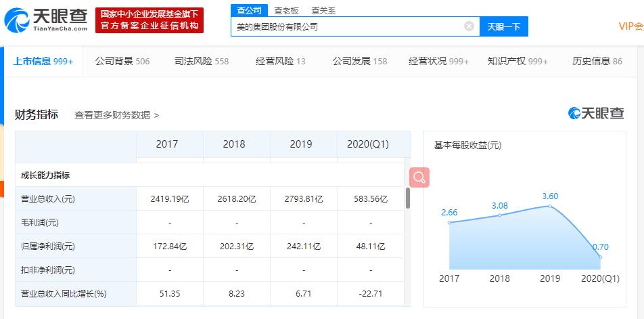Screen dimensions: 644x319
Task: Click the 天眼一下 search button
Action: pos(504,26)
